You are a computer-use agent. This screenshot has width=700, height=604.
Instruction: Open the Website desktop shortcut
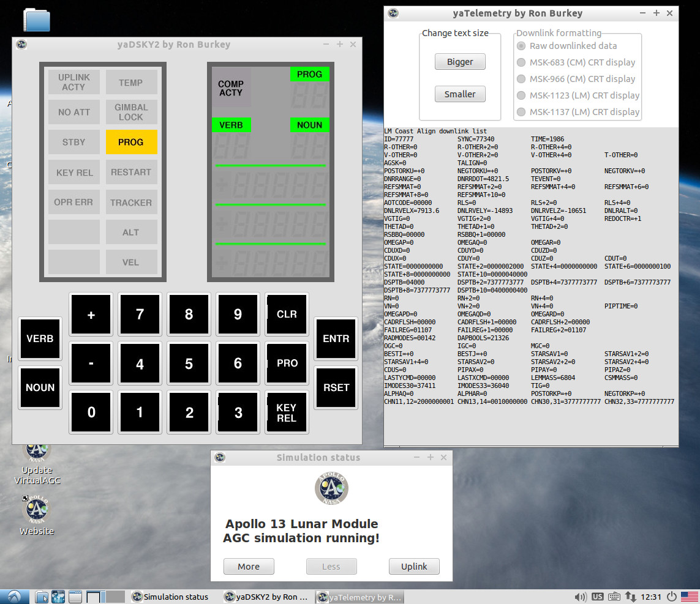(x=37, y=515)
